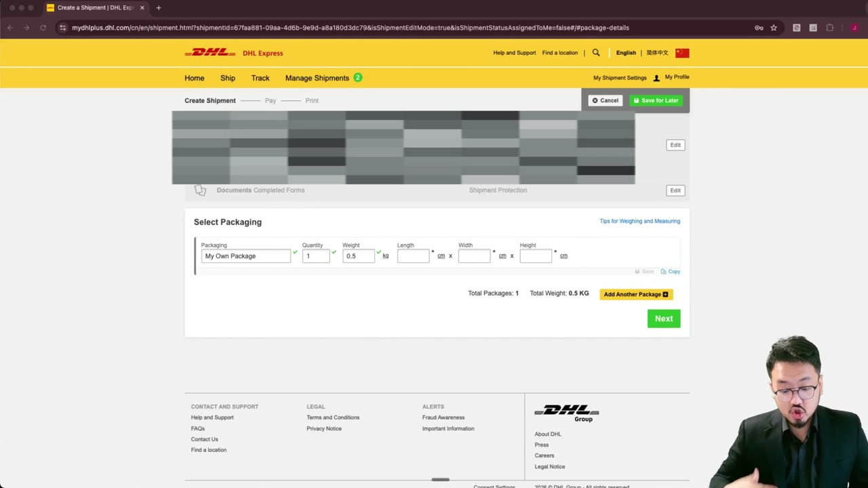Open the Ship menu item

[x=228, y=78]
